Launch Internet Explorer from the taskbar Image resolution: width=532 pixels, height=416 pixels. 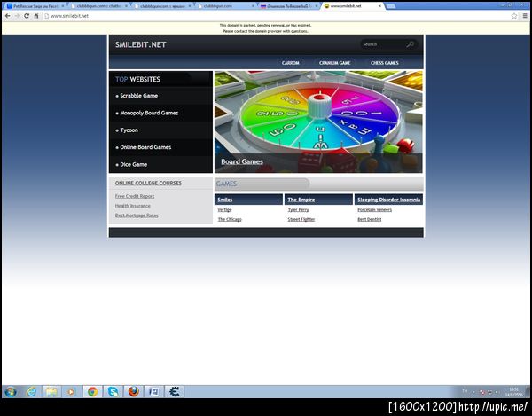pyautogui.click(x=32, y=392)
